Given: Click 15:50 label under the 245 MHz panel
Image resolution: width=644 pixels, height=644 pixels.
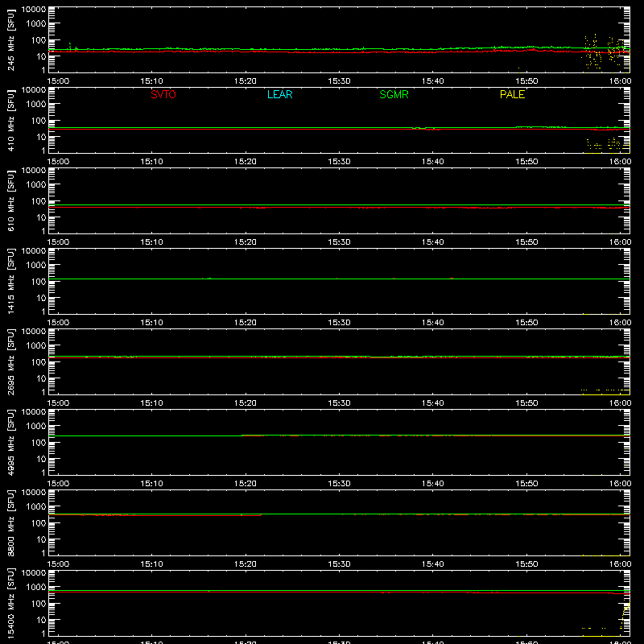Looking at the screenshot, I should point(526,81).
